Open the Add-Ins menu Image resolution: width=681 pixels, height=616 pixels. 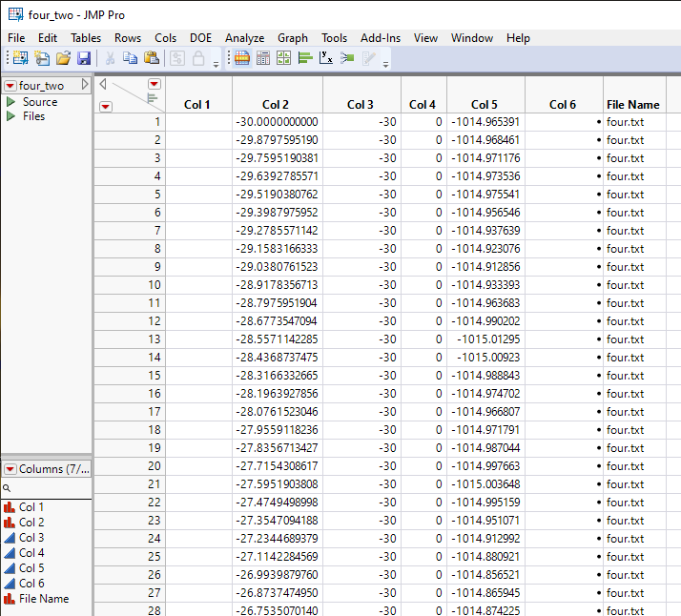click(381, 38)
